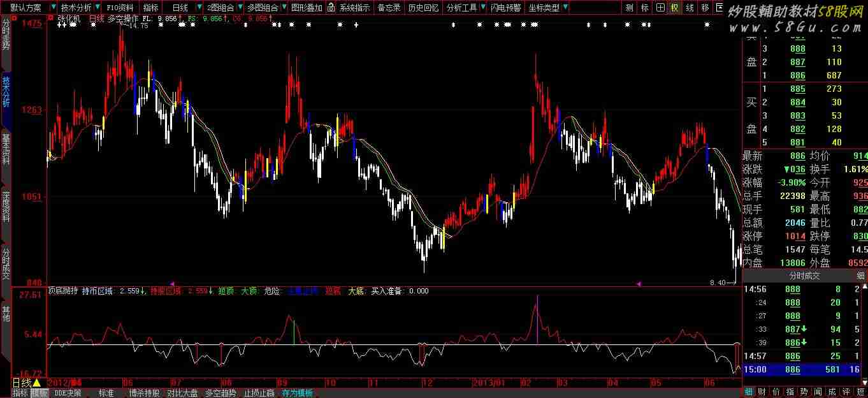Click the 图形叠加 overlay button

coord(305,8)
